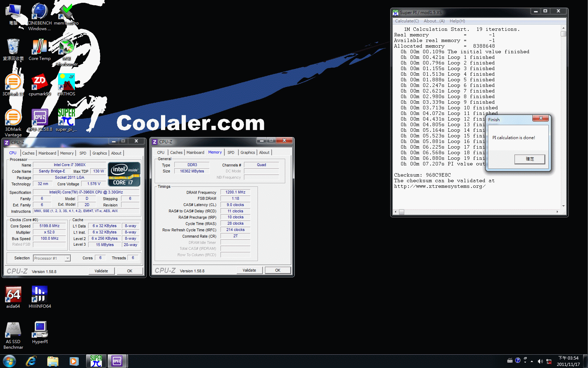Image resolution: width=588 pixels, height=368 pixels.
Task: Click the help question mark tray icon
Action: (x=518, y=360)
